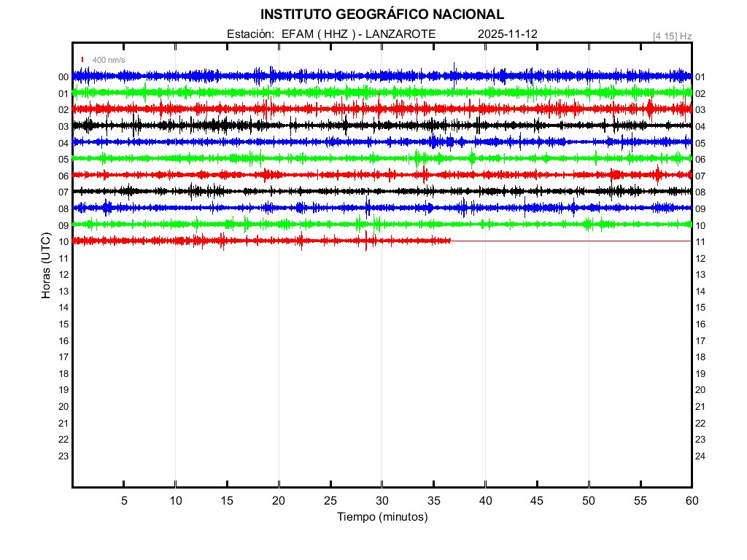This screenshot has height=560, width=747.
Task: Click the red 400 nm/s scale bar
Action: [x=82, y=60]
